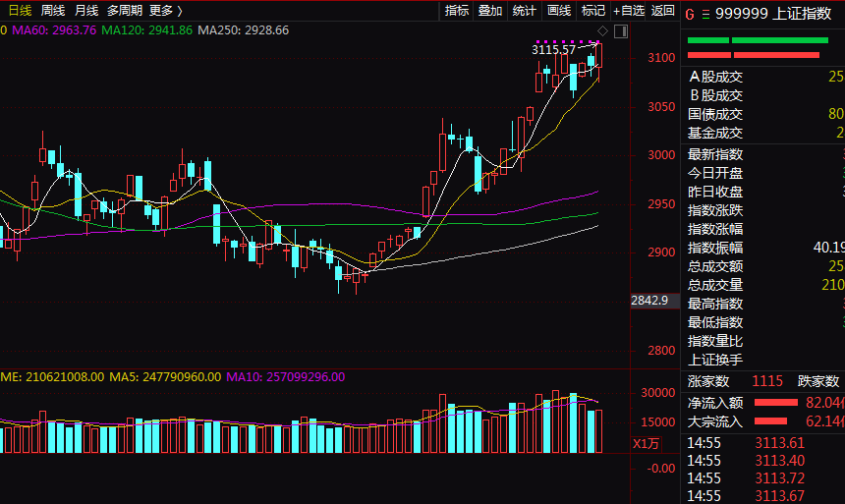
Task: Add index via +自选 button
Action: tap(629, 10)
